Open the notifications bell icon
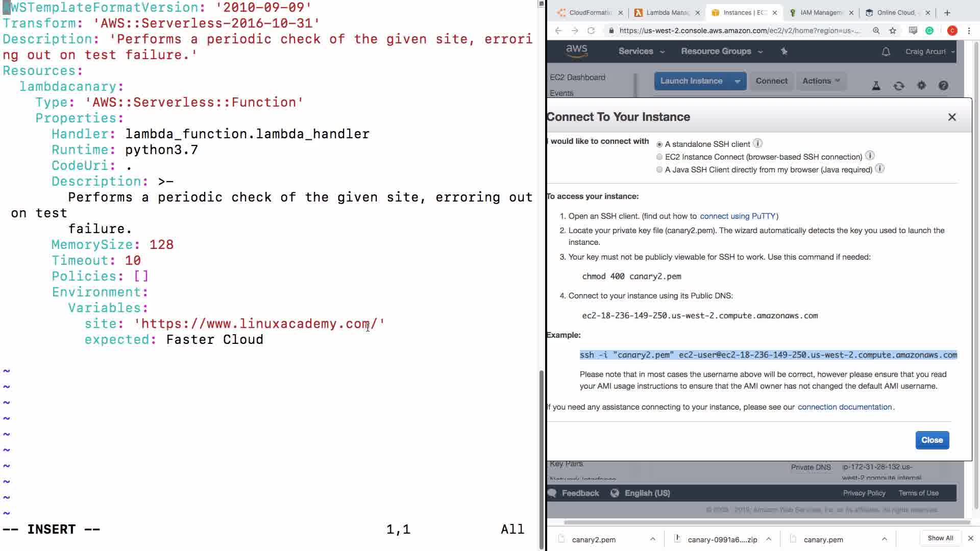Screen dimensions: 980x551 pos(886,52)
